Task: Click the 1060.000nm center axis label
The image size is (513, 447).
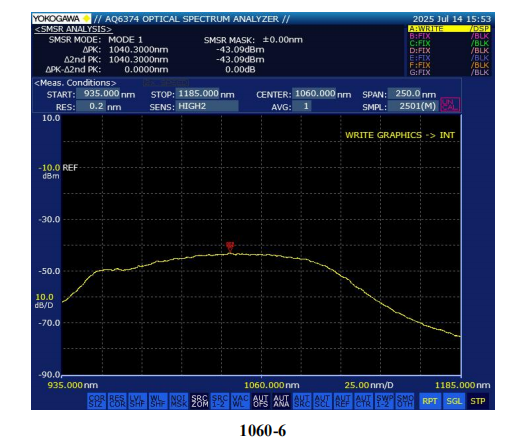Action: tap(272, 385)
